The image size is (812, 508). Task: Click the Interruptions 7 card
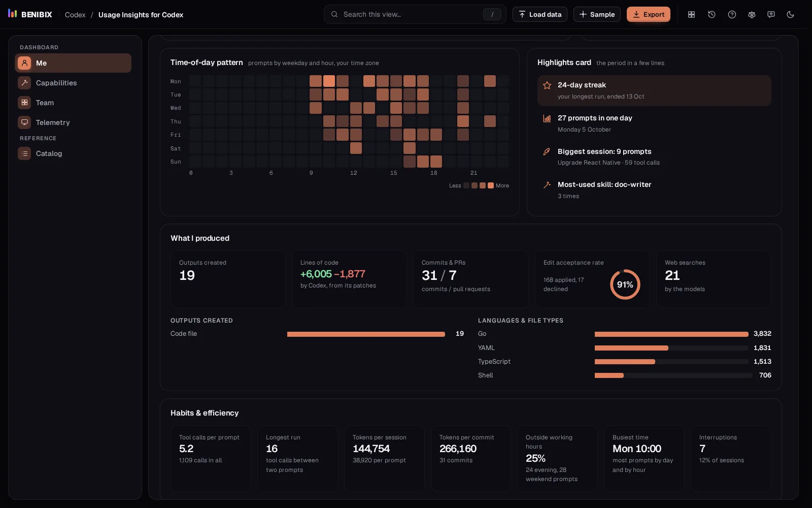(x=731, y=458)
